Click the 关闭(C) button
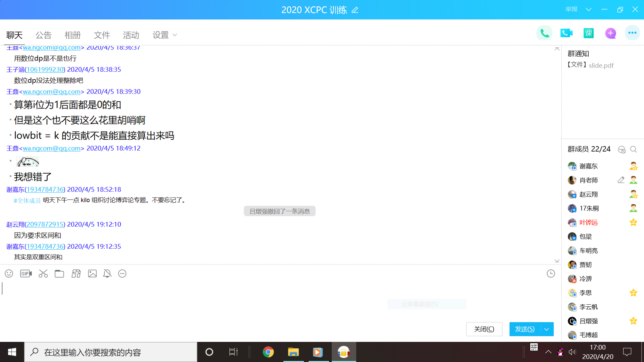 point(484,329)
